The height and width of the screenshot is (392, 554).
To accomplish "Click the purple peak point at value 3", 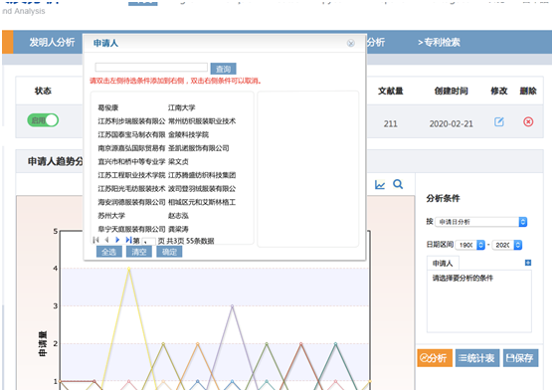I will (232, 305).
